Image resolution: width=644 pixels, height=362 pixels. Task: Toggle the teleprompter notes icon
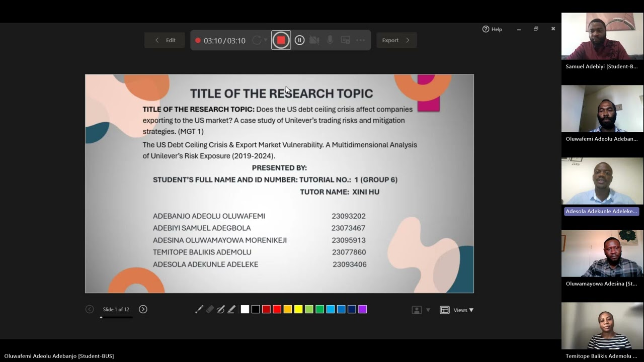345,40
